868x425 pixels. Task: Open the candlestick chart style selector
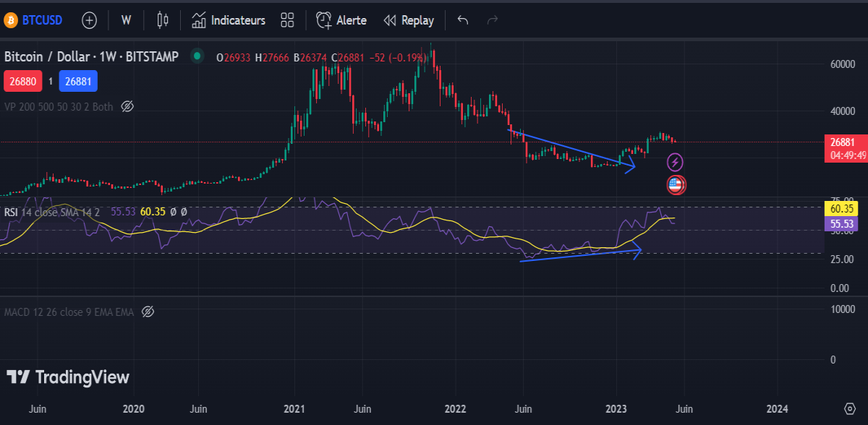[163, 20]
